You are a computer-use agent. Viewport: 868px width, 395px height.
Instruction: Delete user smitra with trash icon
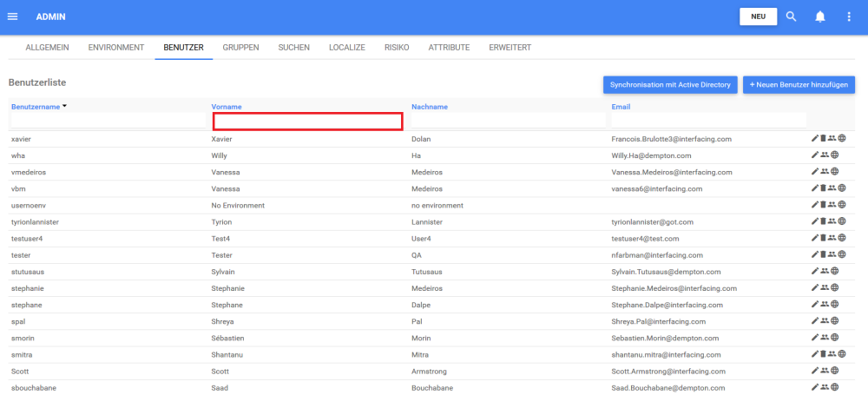pyautogui.click(x=823, y=354)
